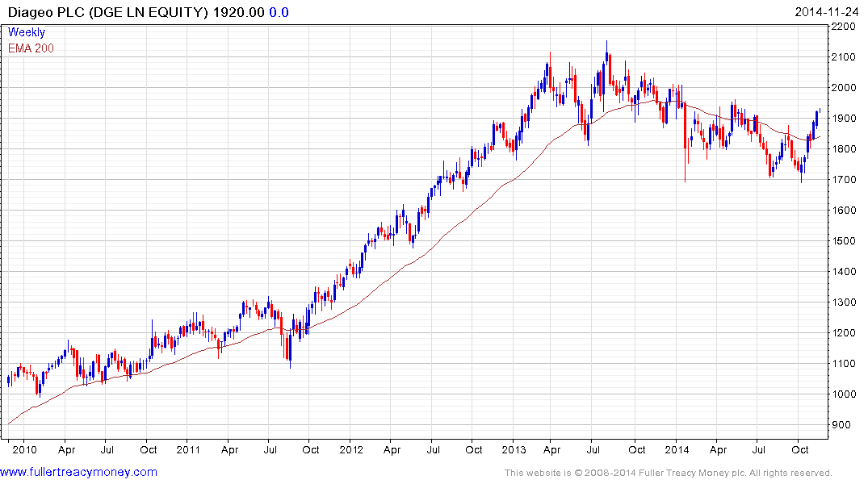Screen dimensions: 868x484
Task: Click the 2010 year label
Action: pyautogui.click(x=24, y=449)
